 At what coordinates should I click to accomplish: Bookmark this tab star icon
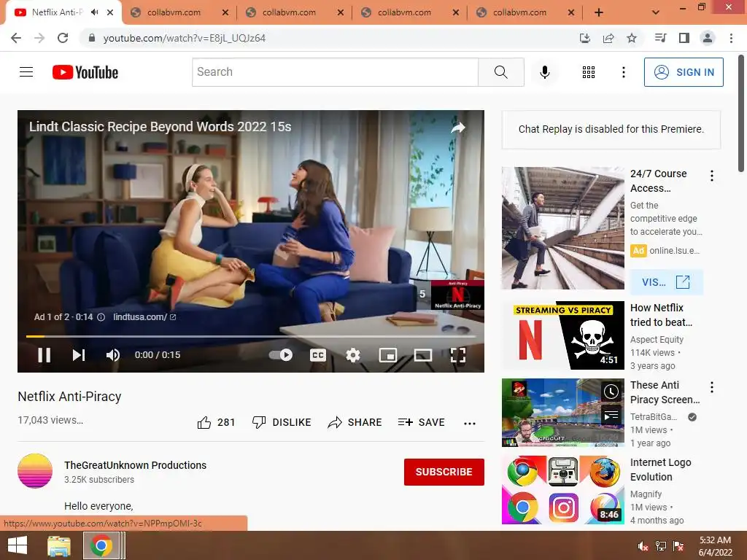click(x=632, y=38)
